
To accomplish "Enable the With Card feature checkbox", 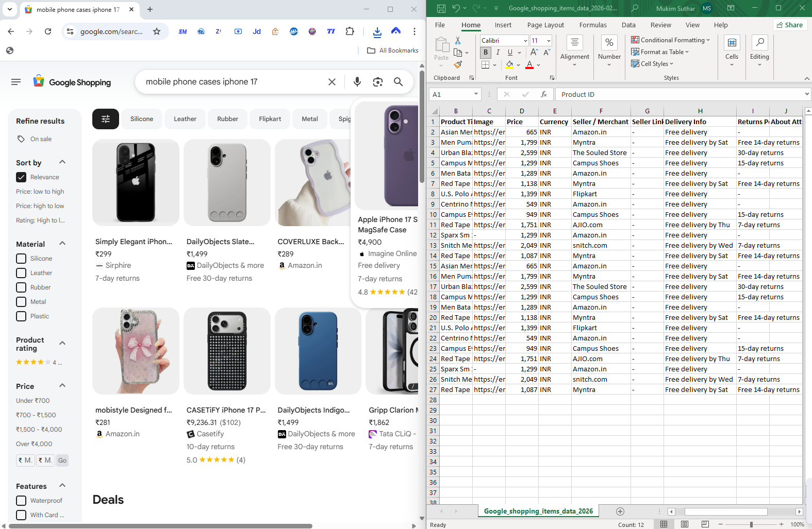I will [21, 515].
